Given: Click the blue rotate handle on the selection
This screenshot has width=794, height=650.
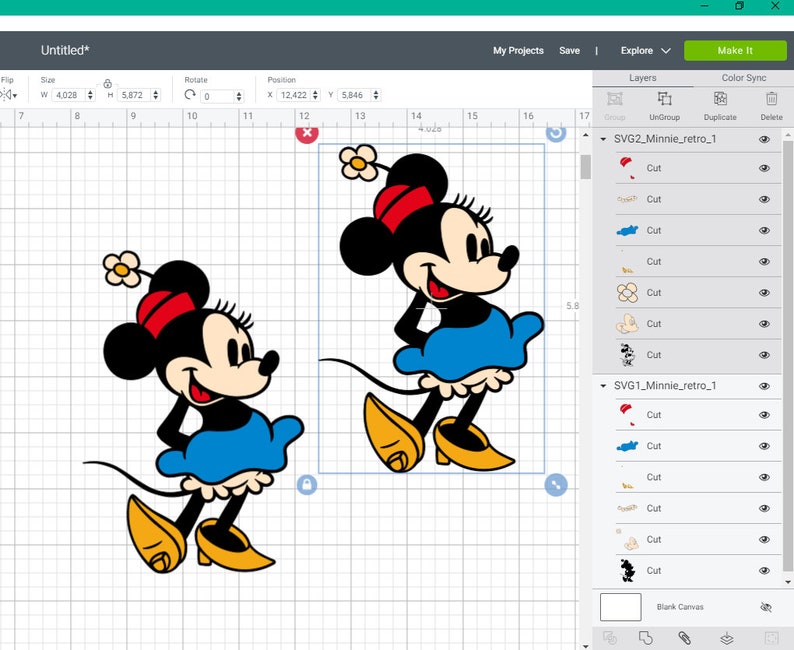Looking at the screenshot, I should (556, 133).
